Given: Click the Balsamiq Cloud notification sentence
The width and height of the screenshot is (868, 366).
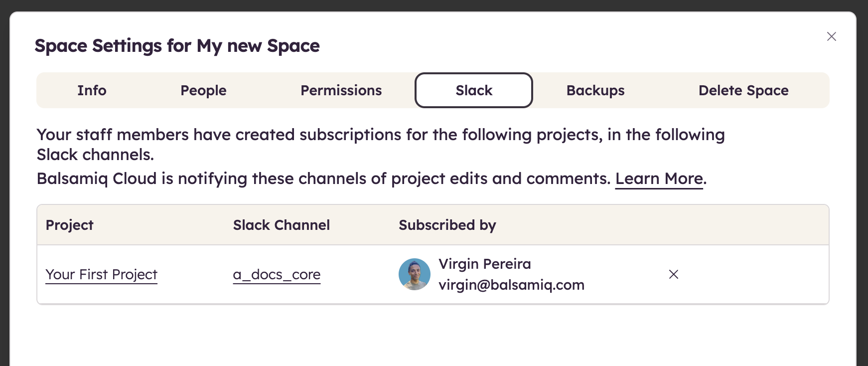Looking at the screenshot, I should pos(324,179).
